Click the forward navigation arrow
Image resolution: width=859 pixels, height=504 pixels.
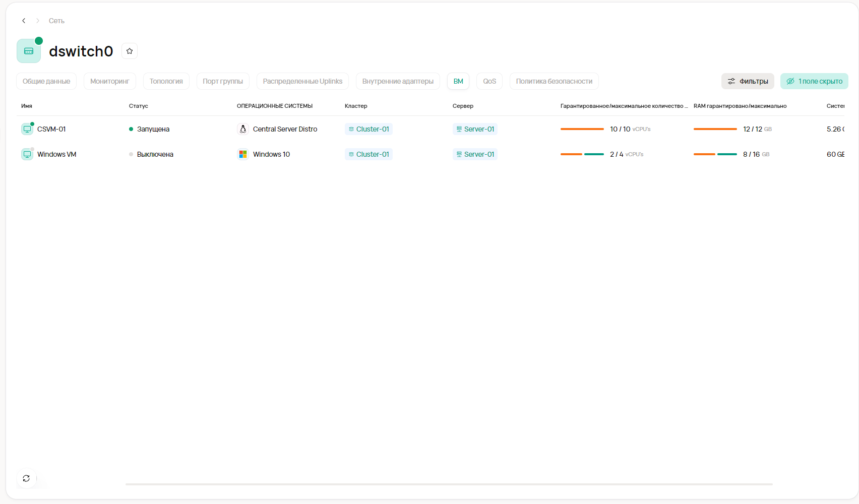click(x=38, y=21)
